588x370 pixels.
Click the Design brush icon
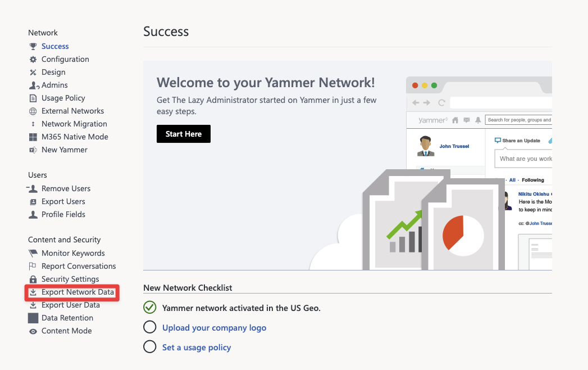pos(33,72)
